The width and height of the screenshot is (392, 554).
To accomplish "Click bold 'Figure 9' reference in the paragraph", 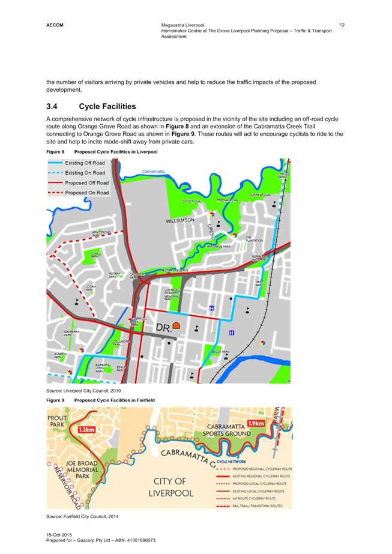I will pyautogui.click(x=182, y=134).
